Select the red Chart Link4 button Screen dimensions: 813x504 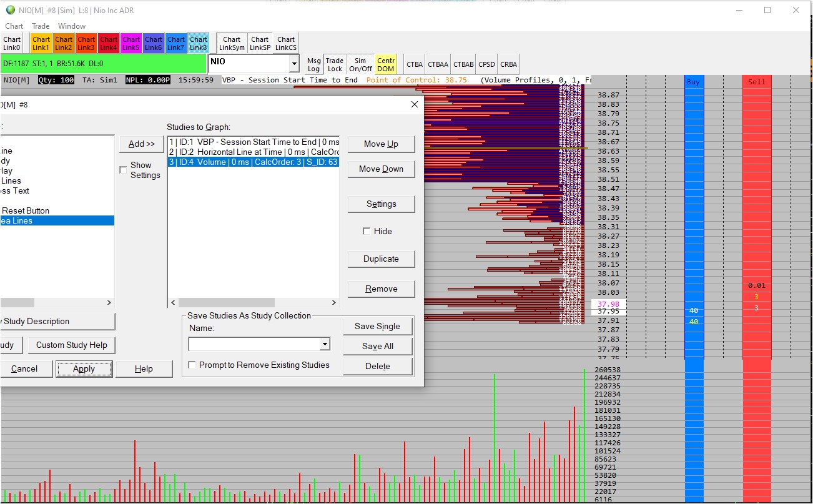109,43
